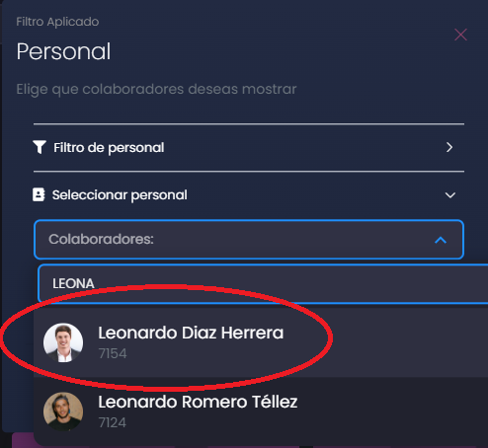Click the funnel filter icon
This screenshot has height=448, width=488.
[40, 147]
